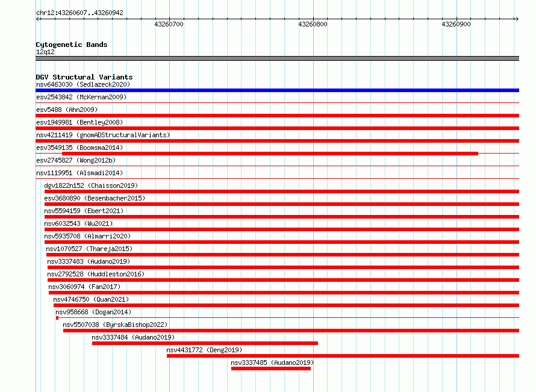Image resolution: width=536 pixels, height=392 pixels.
Task: Open nsv3337485 (Audano2019) variant label
Action: tap(272, 362)
